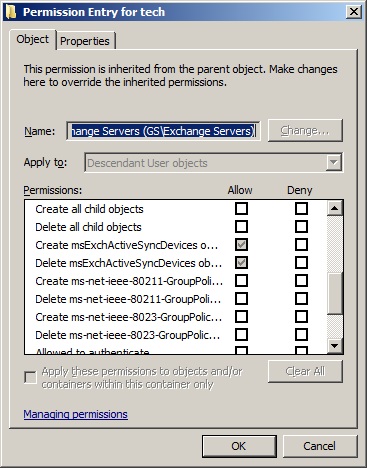Allow Create all child objects
The width and height of the screenshot is (367, 468).
pos(241,209)
